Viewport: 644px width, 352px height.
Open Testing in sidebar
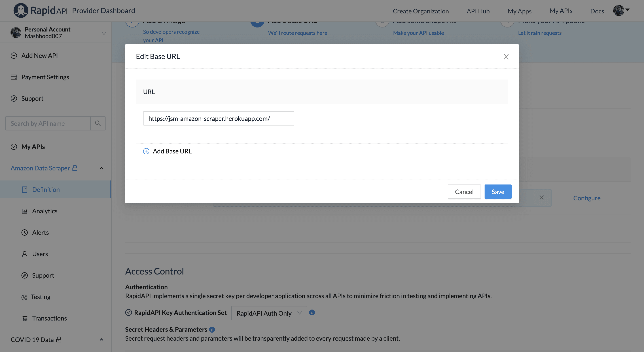40,297
